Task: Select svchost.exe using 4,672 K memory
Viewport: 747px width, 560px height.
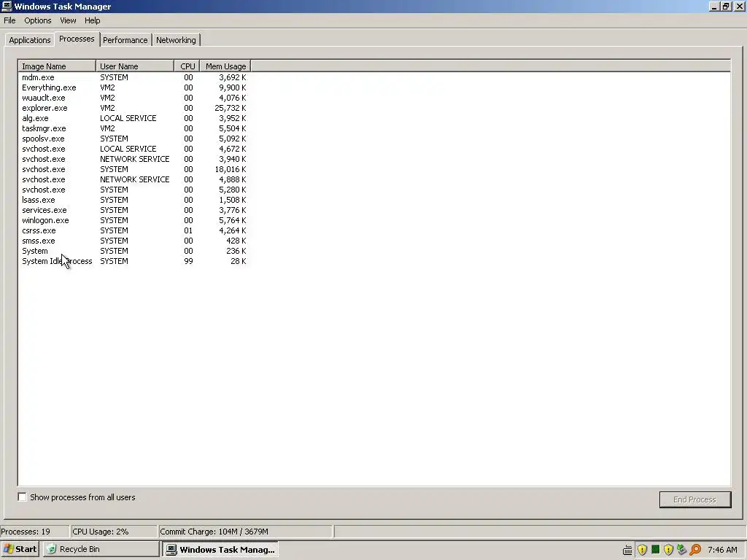Action: point(134,149)
